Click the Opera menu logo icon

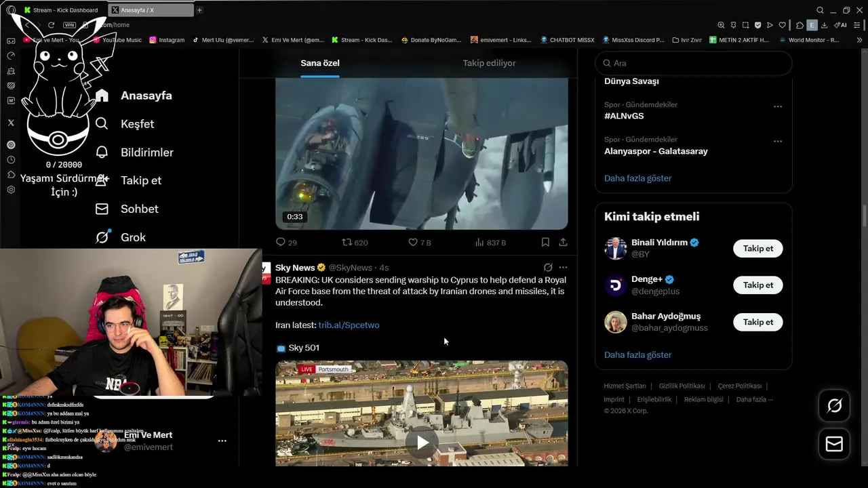click(11, 10)
